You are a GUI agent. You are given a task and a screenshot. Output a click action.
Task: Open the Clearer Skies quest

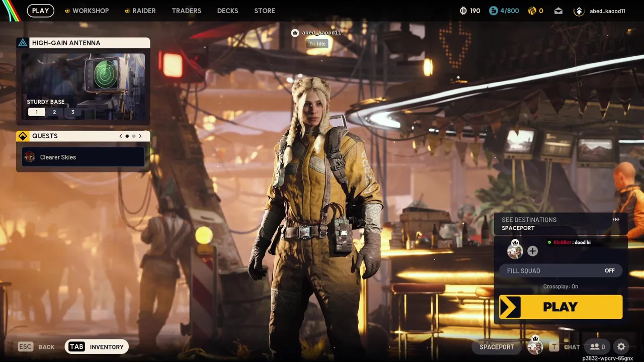point(84,157)
